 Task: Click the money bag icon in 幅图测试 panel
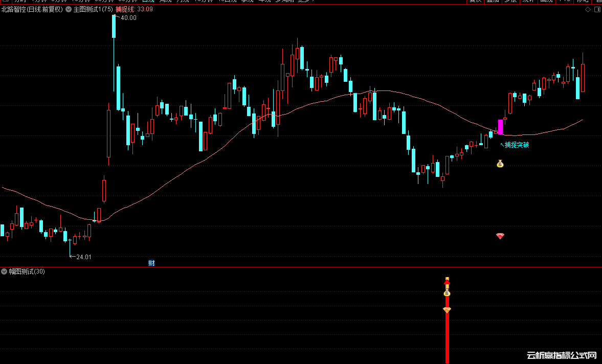pos(447,293)
